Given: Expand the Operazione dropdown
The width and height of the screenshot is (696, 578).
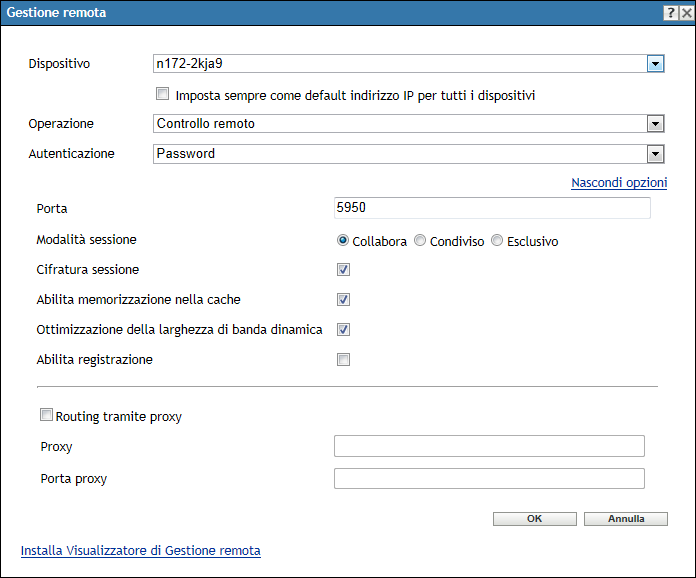Looking at the screenshot, I should pos(656,124).
